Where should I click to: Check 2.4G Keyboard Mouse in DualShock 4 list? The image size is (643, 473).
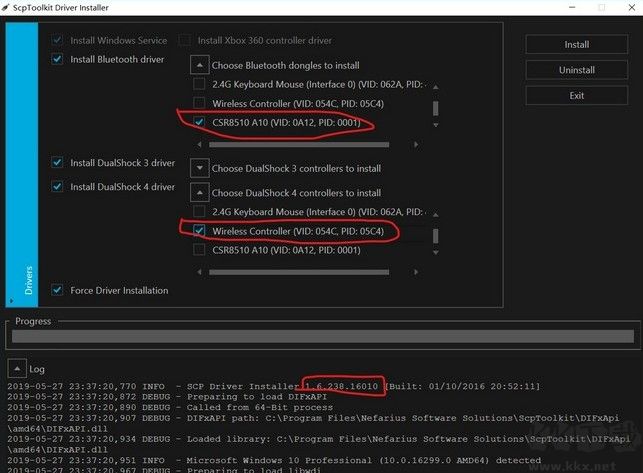point(199,212)
